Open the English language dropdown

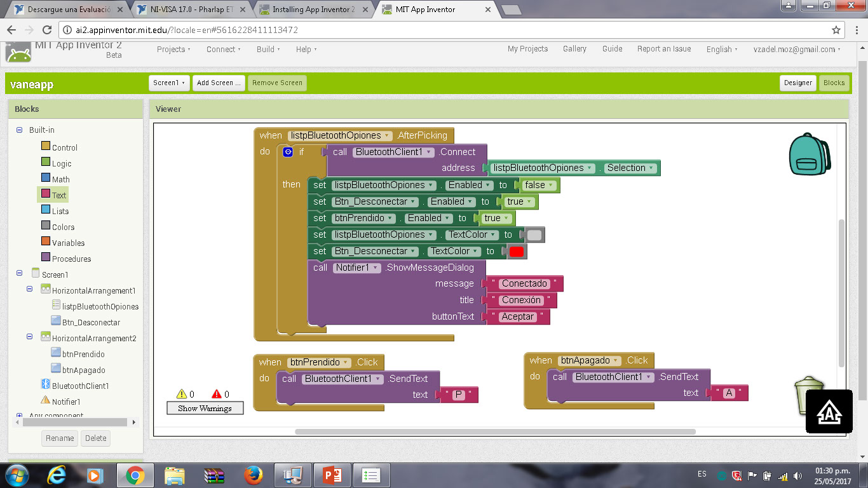[722, 49]
